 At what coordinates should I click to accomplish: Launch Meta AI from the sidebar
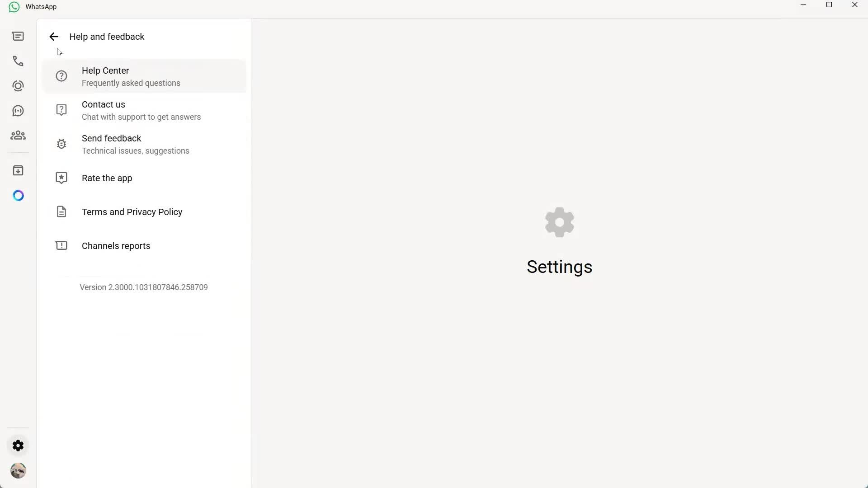[18, 195]
